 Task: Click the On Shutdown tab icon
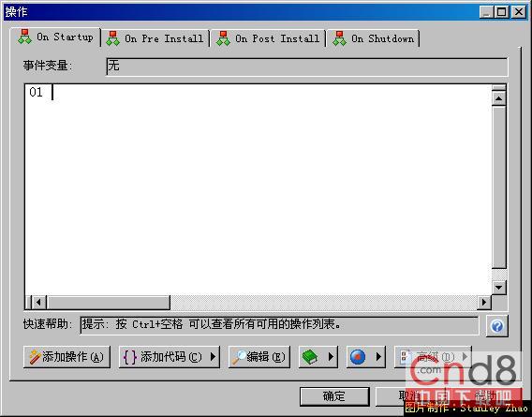339,38
